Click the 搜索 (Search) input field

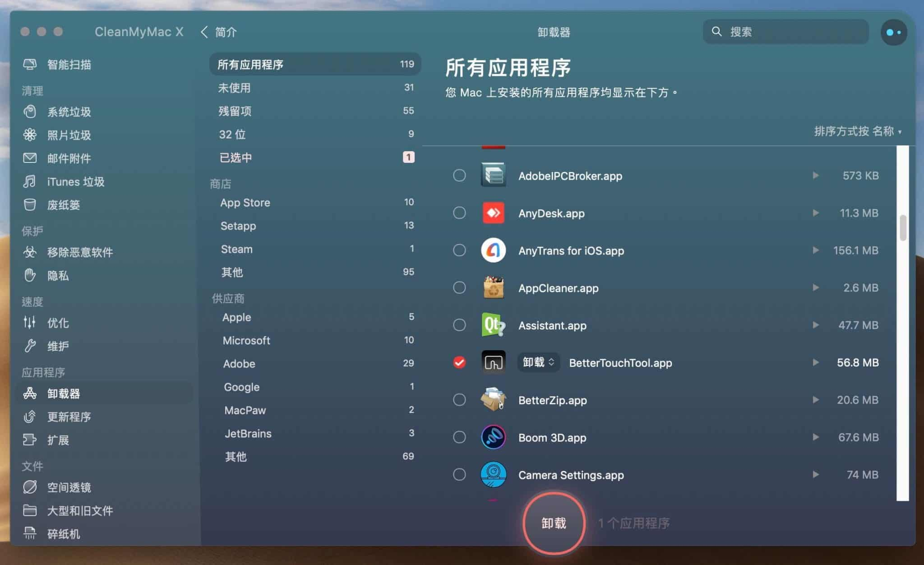(787, 32)
